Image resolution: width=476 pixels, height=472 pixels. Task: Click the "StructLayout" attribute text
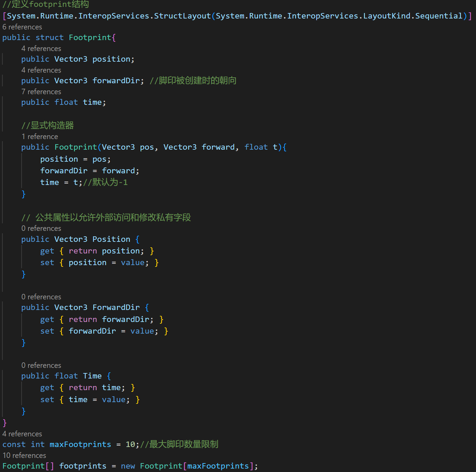pyautogui.click(x=182, y=16)
